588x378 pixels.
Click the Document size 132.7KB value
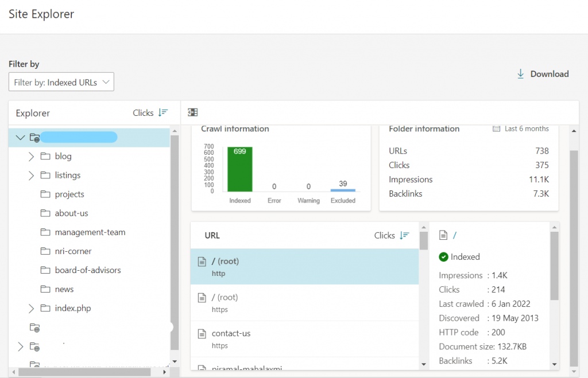pyautogui.click(x=512, y=346)
